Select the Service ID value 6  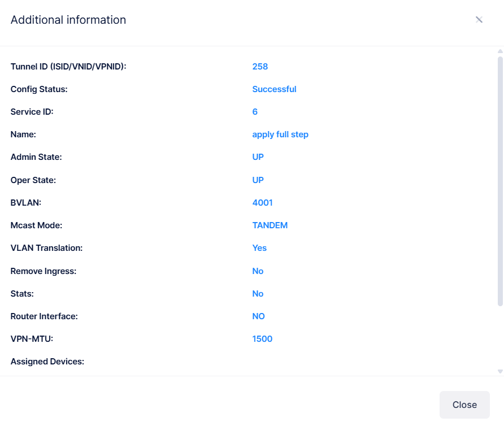point(255,111)
